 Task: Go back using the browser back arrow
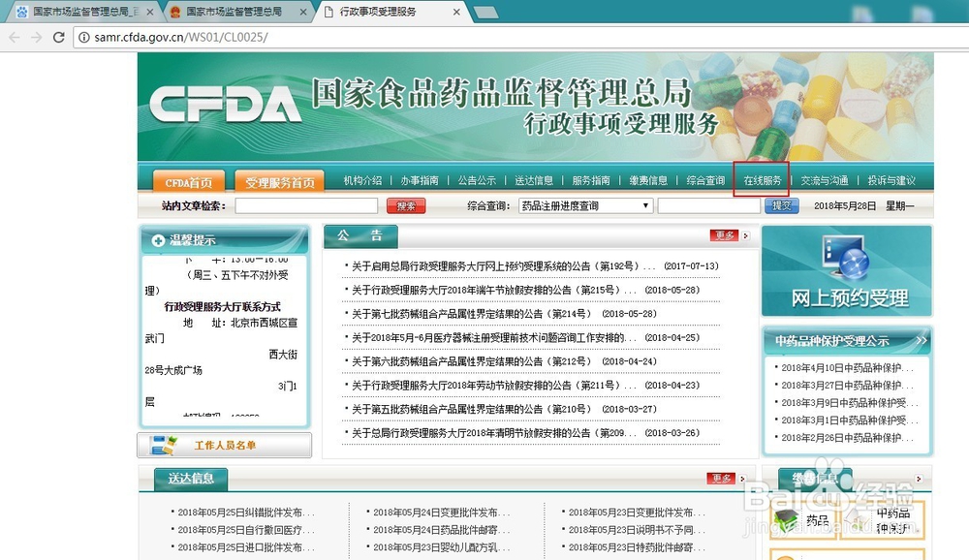(x=15, y=38)
